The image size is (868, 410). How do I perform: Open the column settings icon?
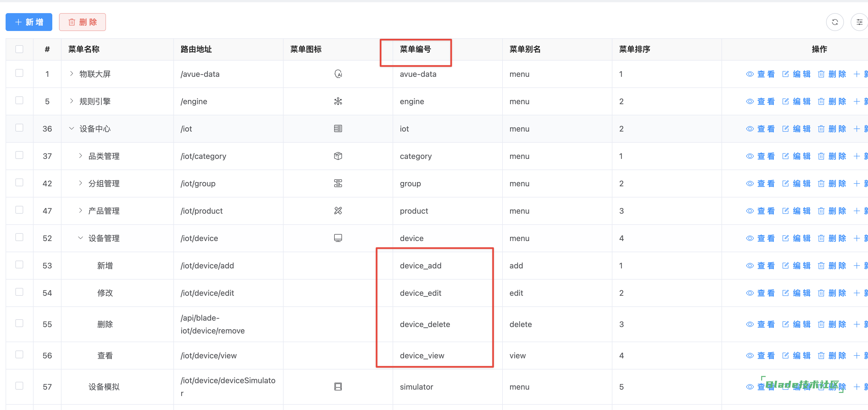click(x=859, y=22)
